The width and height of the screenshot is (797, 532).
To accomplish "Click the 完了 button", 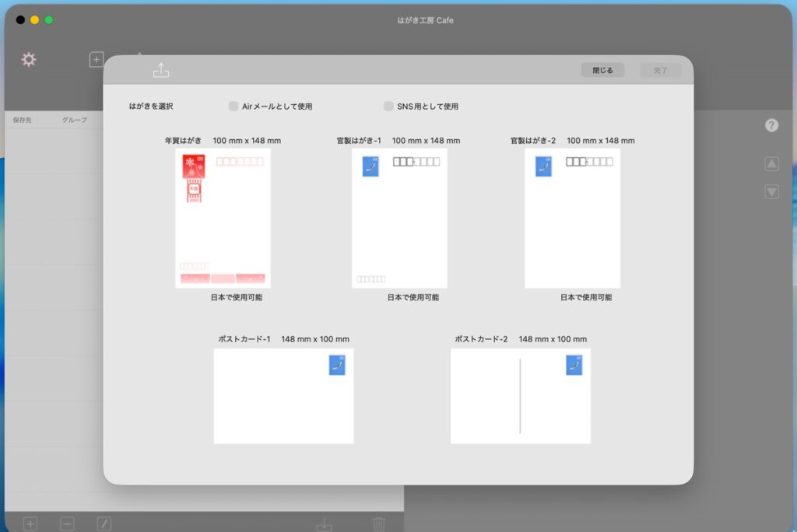I will (x=660, y=70).
